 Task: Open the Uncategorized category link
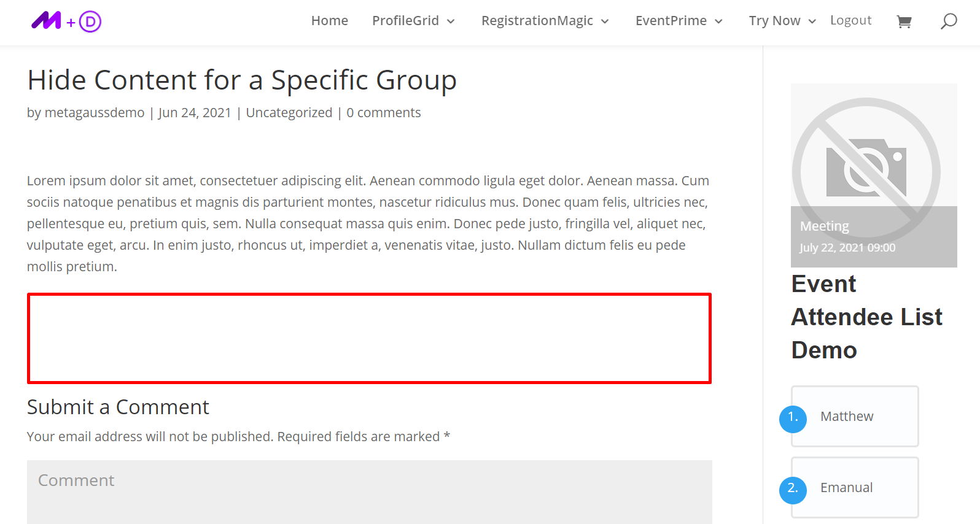[289, 113]
